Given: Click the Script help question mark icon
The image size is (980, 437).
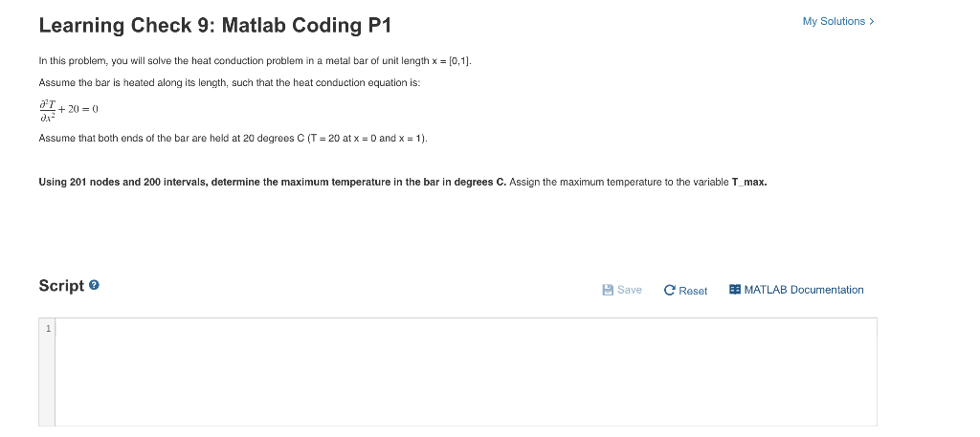Looking at the screenshot, I should pos(95,285).
